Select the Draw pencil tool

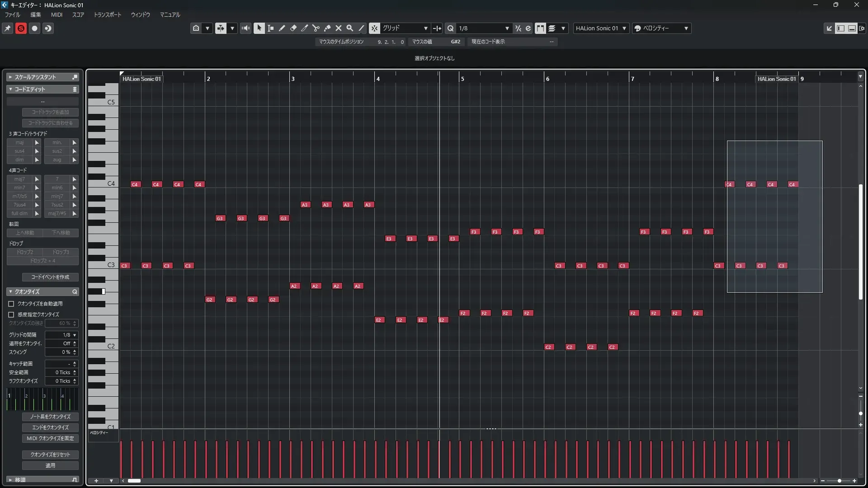pyautogui.click(x=282, y=28)
